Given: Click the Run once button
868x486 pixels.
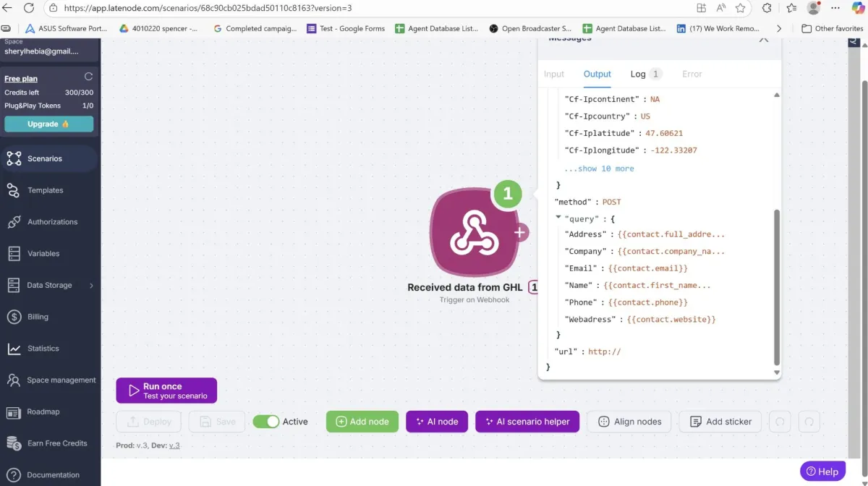Looking at the screenshot, I should click(x=166, y=391).
